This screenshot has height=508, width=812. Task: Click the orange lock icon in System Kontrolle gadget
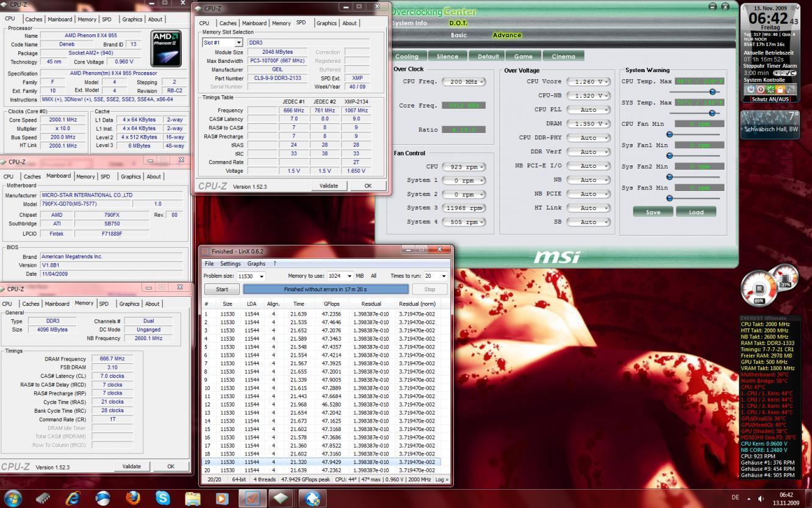[780, 89]
